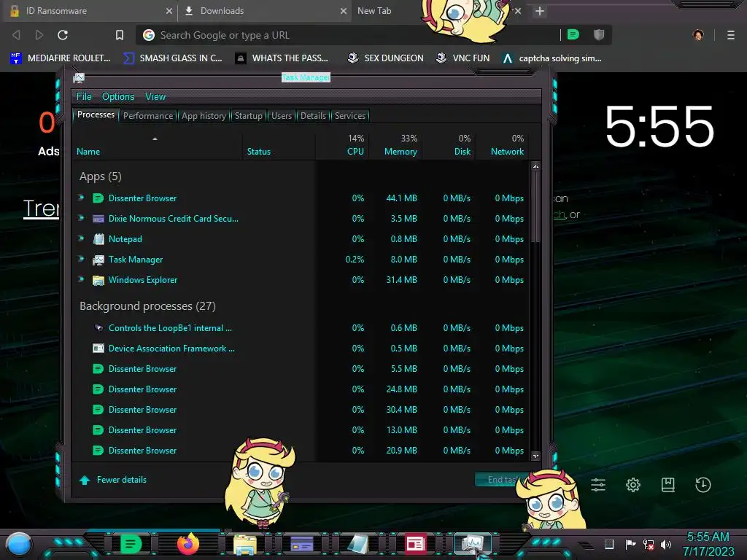747x560 pixels.
Task: Expand the Notepad process row
Action: pyautogui.click(x=81, y=238)
